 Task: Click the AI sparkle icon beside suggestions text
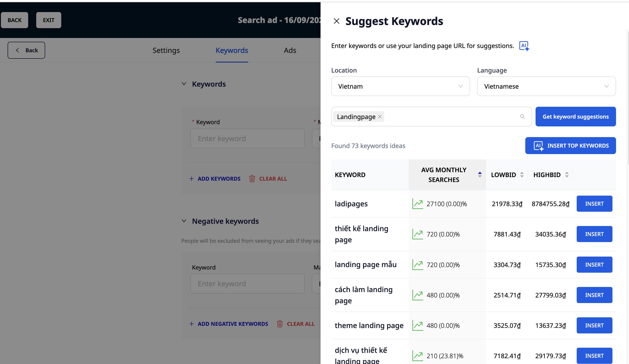[x=524, y=46]
